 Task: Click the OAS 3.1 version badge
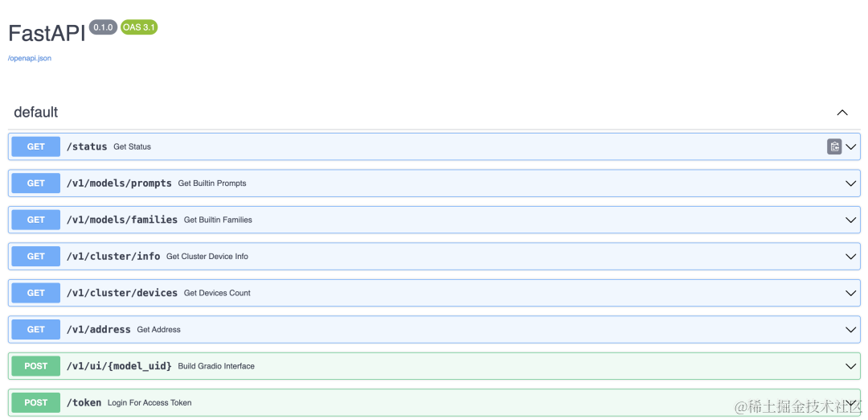tap(139, 27)
